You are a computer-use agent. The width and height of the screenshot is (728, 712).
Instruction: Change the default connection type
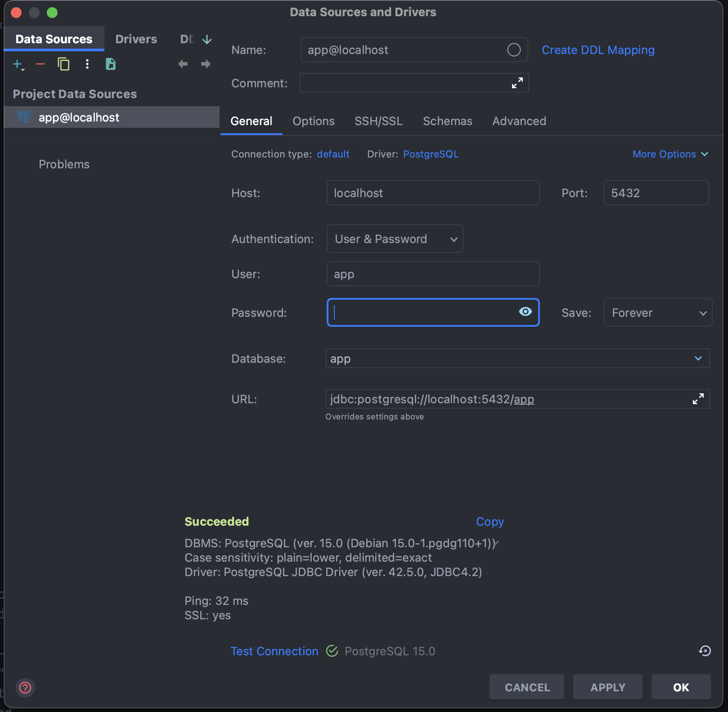333,154
